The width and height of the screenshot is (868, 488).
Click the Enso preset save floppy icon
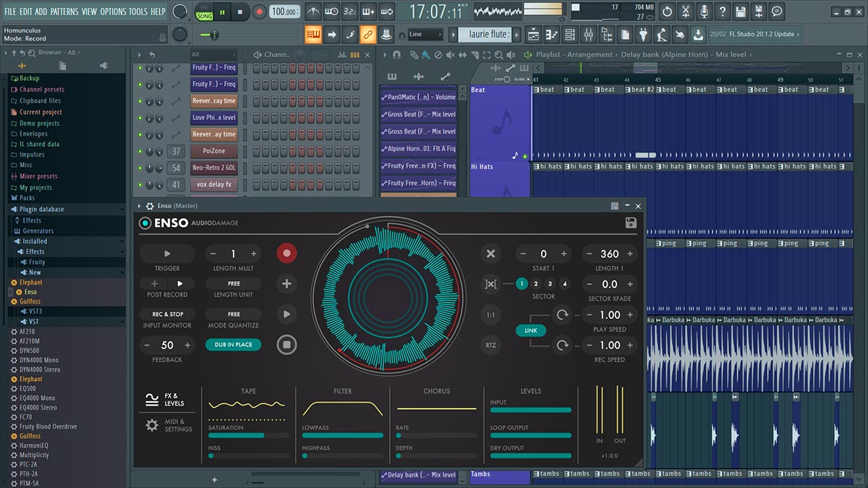pyautogui.click(x=631, y=223)
